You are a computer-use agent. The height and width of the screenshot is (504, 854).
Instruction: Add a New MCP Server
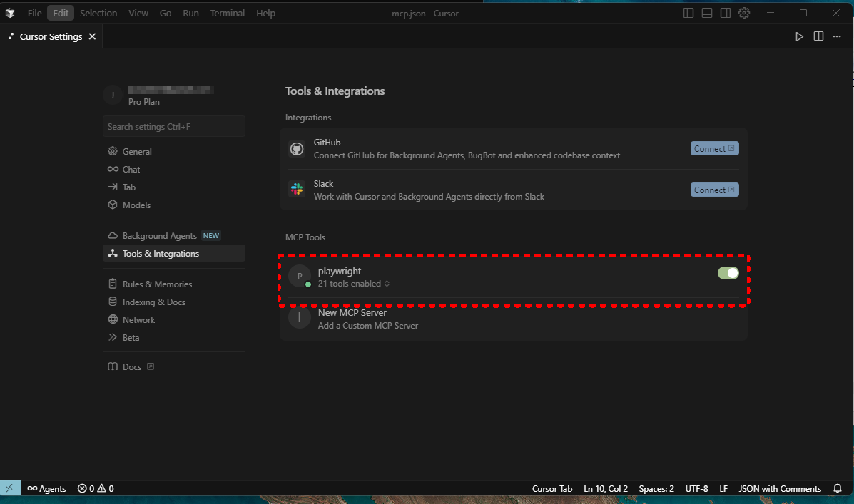[x=514, y=319]
